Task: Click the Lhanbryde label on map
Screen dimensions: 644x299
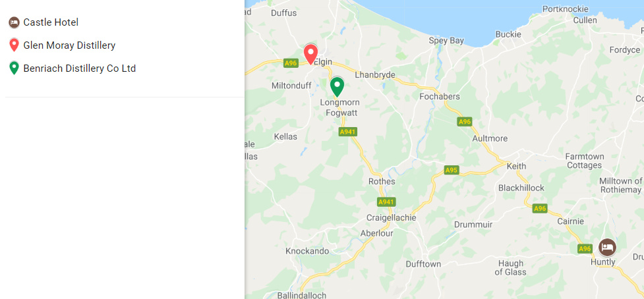Action: tap(375, 75)
